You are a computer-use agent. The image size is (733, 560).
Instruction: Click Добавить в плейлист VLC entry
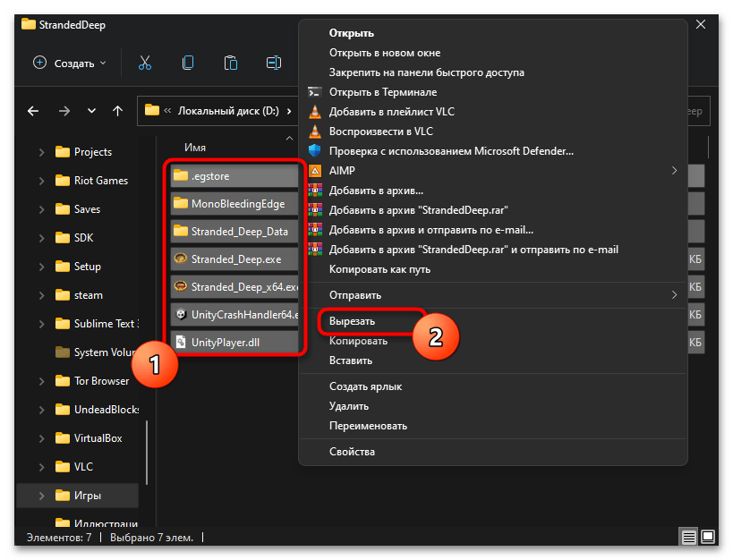pyautogui.click(x=395, y=112)
